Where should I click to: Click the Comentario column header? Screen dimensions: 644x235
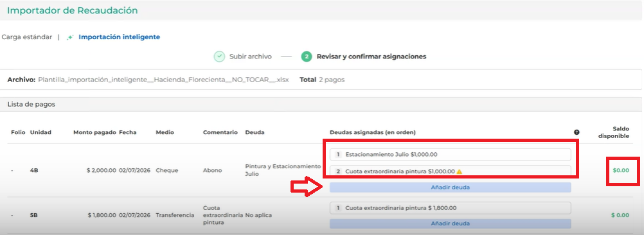click(x=220, y=132)
